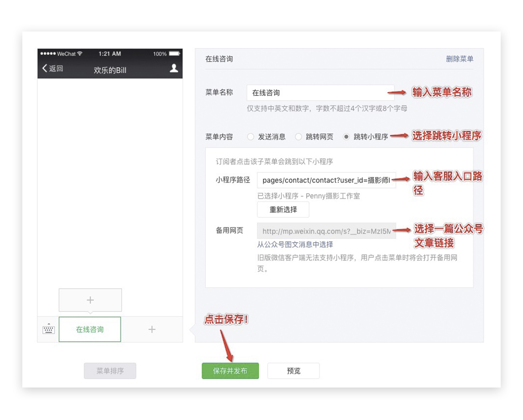Select the 在线咨询 menu tab in phone preview
523x420 pixels.
[90, 330]
